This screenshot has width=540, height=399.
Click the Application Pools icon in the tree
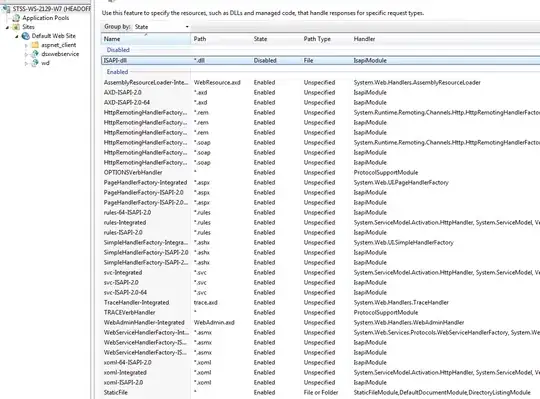16,18
